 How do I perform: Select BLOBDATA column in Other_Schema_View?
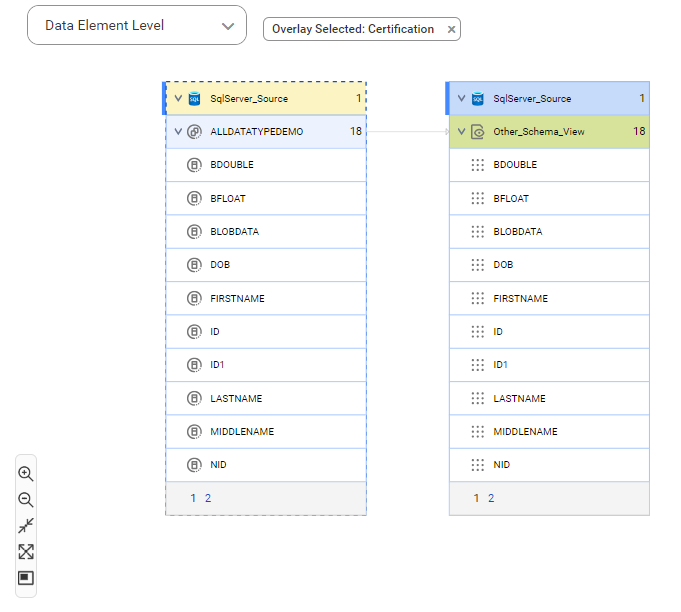549,232
